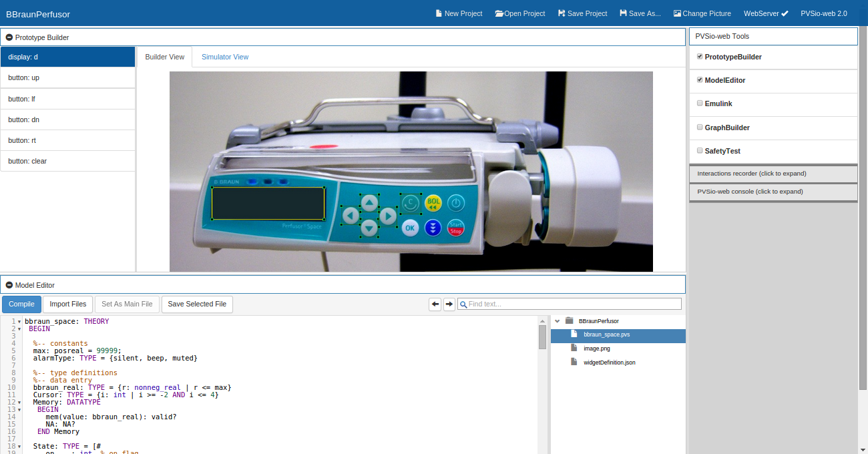Click the Save As... menu item
868x454 pixels.
coord(640,13)
